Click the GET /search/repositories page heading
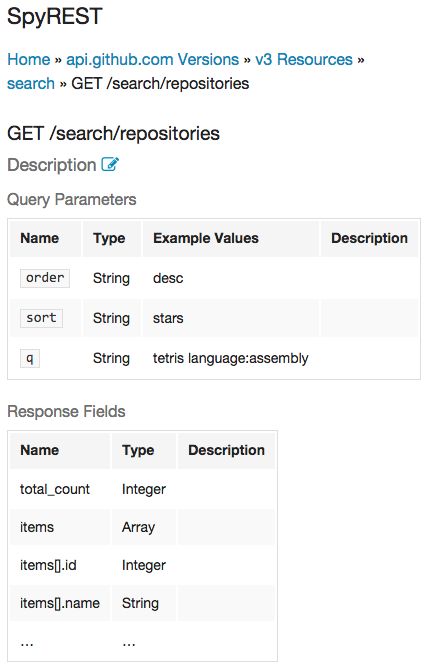 point(113,133)
